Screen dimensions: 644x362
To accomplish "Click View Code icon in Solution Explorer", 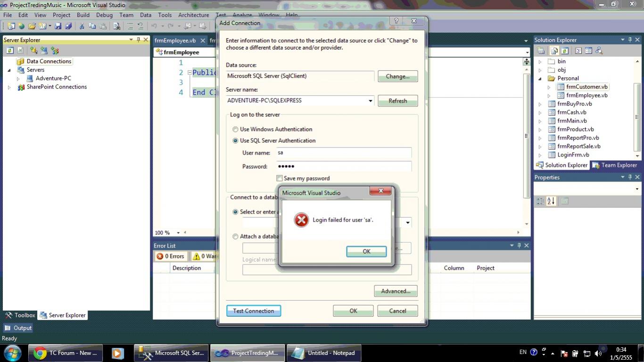I will click(578, 50).
